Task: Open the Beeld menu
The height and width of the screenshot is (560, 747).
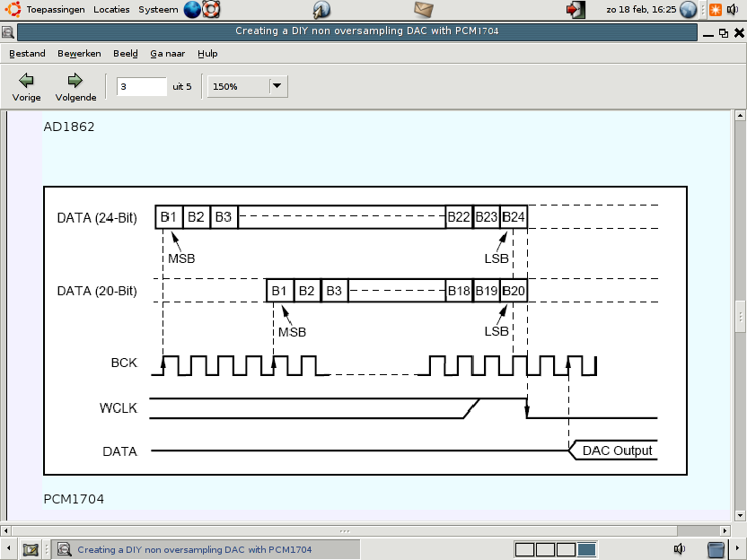Action: coord(126,53)
